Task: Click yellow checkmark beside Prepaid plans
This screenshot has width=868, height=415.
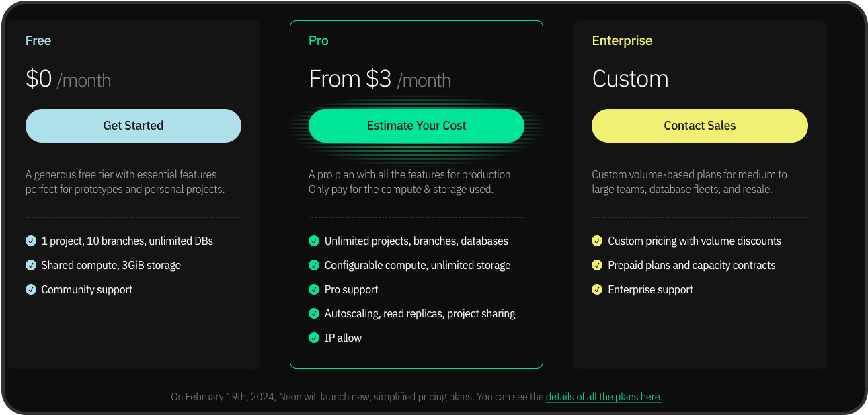Action: [x=597, y=265]
